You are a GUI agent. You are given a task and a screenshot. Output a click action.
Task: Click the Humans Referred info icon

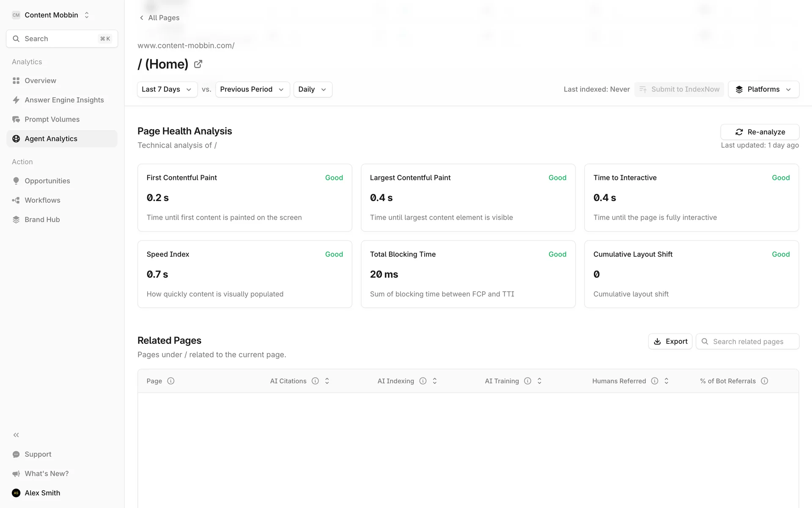(x=655, y=381)
